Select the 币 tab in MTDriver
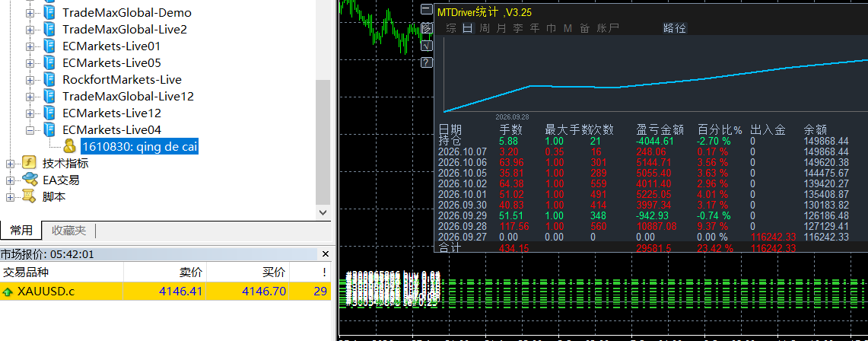Screen dimensions: 868x341 click(x=551, y=27)
